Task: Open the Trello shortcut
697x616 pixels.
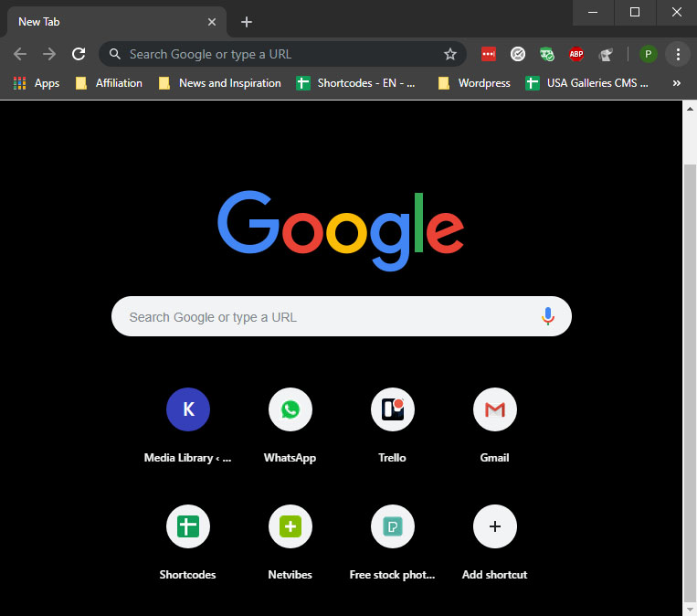Action: 392,409
